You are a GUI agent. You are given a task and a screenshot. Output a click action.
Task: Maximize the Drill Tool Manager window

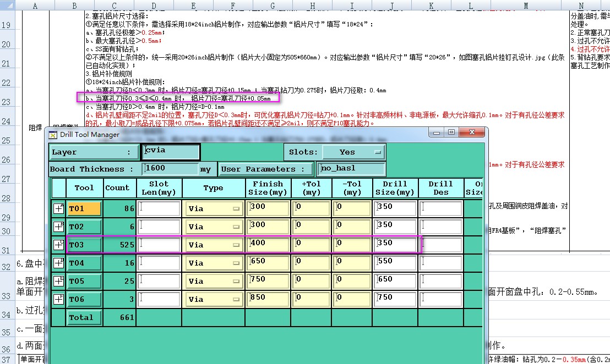point(451,133)
